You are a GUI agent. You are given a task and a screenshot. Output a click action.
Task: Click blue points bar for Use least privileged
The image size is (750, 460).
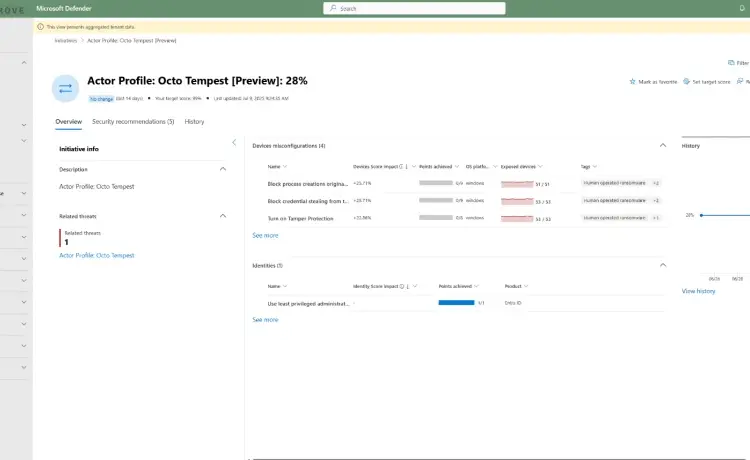tap(456, 302)
